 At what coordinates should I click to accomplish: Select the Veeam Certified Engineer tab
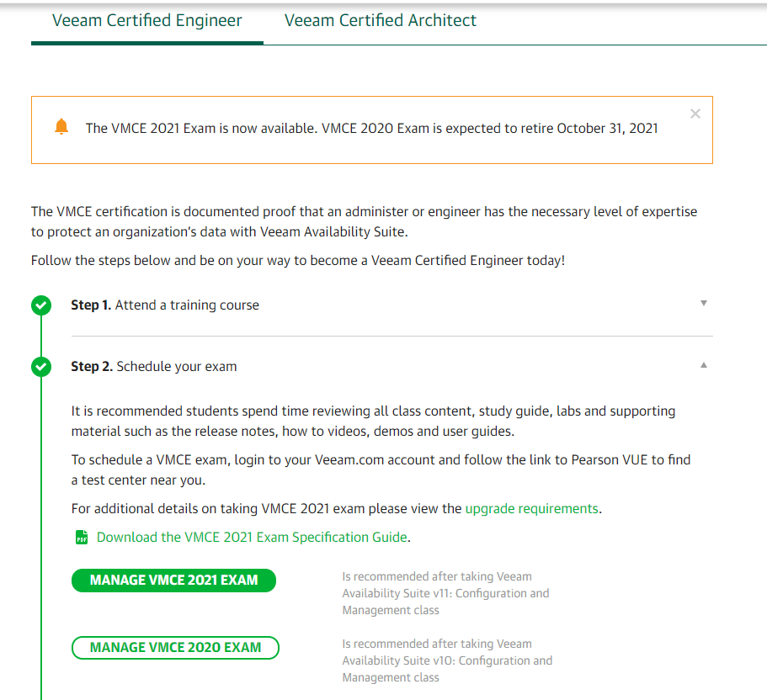(147, 21)
